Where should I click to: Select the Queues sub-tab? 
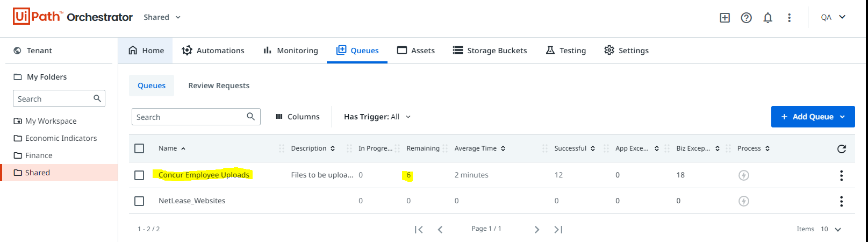[152, 86]
